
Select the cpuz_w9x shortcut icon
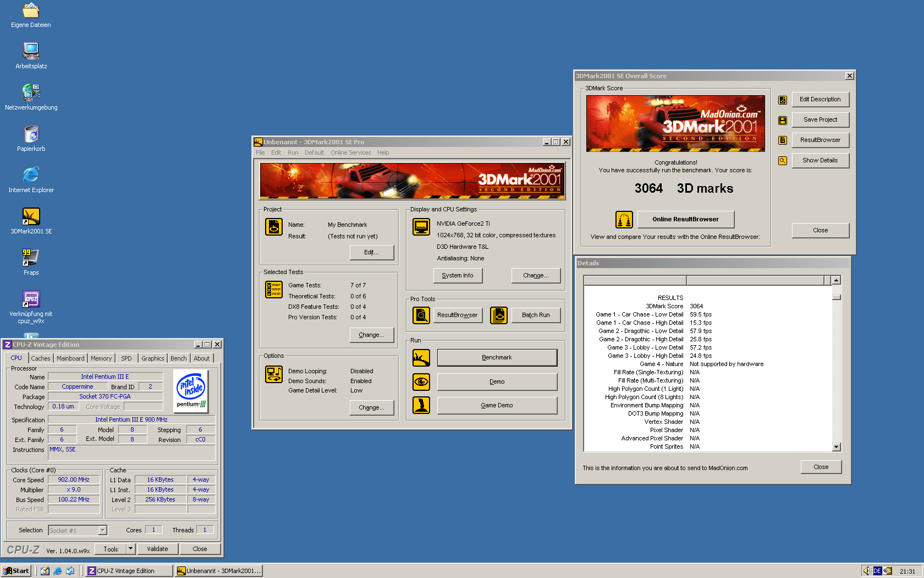click(x=31, y=299)
